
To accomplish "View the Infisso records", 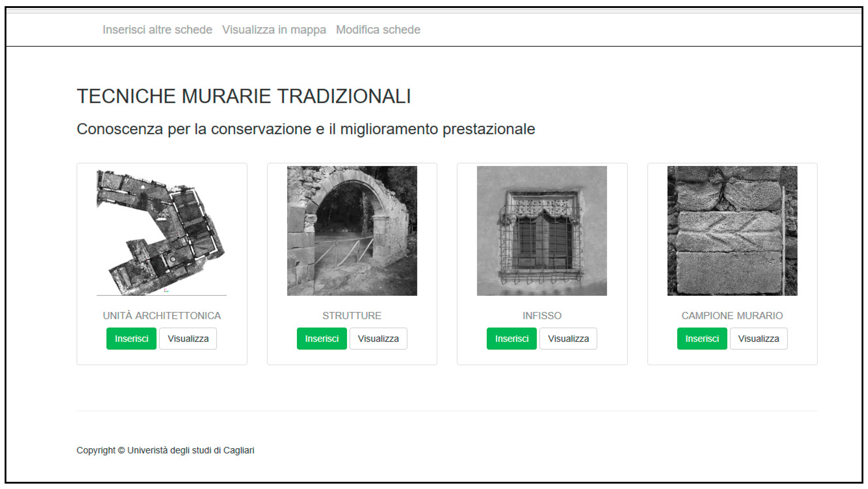I will [x=568, y=338].
